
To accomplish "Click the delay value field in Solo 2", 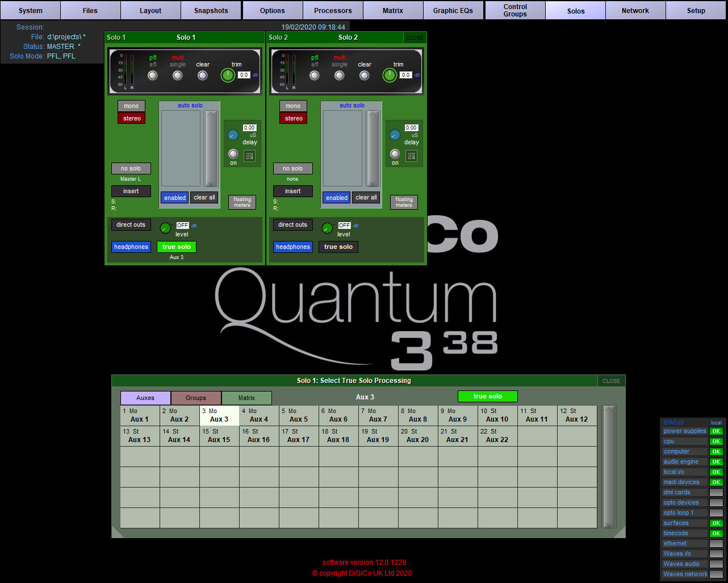I will [411, 128].
